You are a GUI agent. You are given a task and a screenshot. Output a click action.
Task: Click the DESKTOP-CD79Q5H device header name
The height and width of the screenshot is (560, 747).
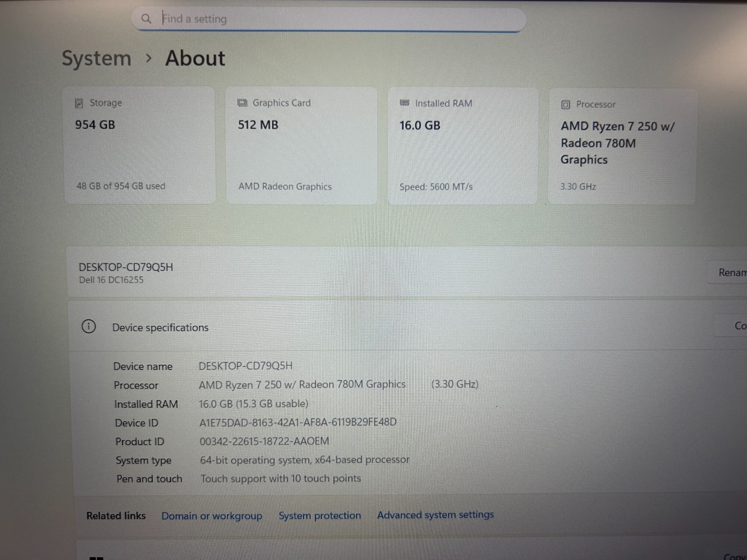tap(126, 267)
